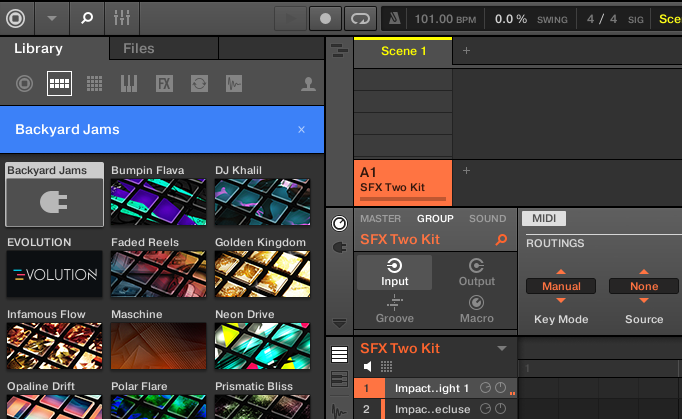Screen dimensions: 682x419
Task: Click the 4 / 4 time signature
Action: [602, 19]
